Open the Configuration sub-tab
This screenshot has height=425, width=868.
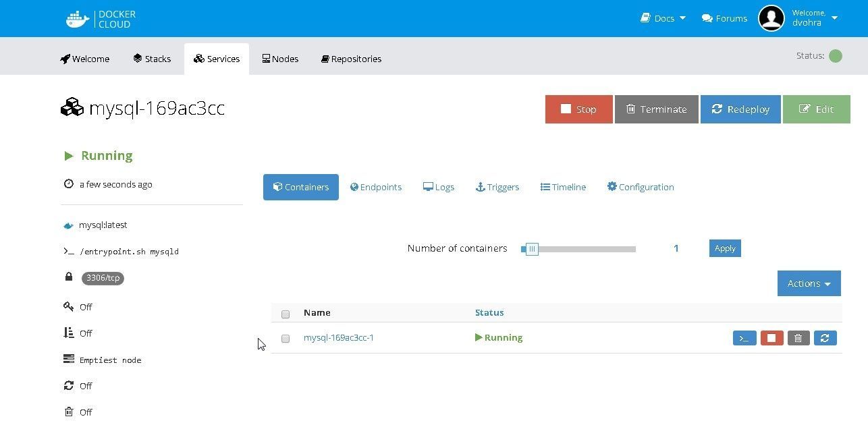click(x=641, y=187)
